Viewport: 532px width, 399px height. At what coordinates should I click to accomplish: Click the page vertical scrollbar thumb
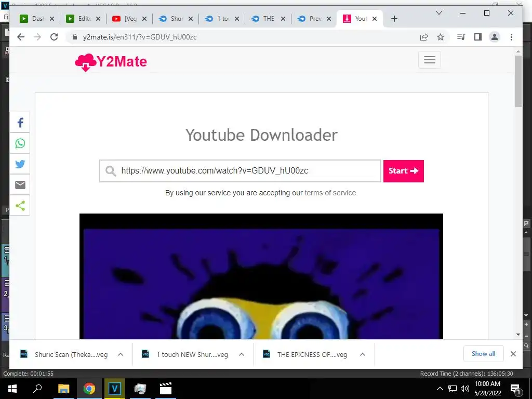point(518,81)
